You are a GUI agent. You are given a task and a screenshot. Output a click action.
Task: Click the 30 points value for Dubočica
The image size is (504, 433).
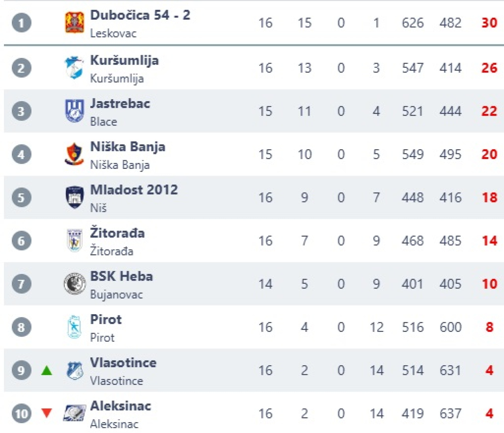pos(489,22)
